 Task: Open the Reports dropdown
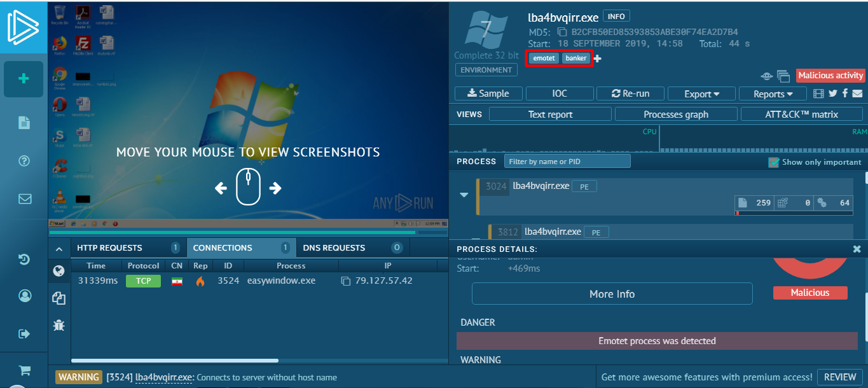click(x=773, y=94)
